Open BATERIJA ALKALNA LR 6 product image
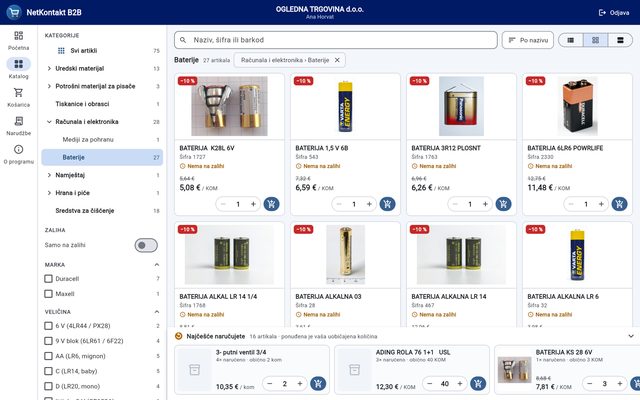 577,255
